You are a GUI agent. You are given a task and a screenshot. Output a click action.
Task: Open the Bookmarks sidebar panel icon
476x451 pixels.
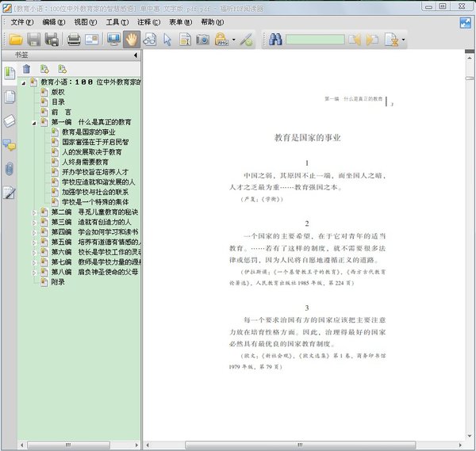10,73
